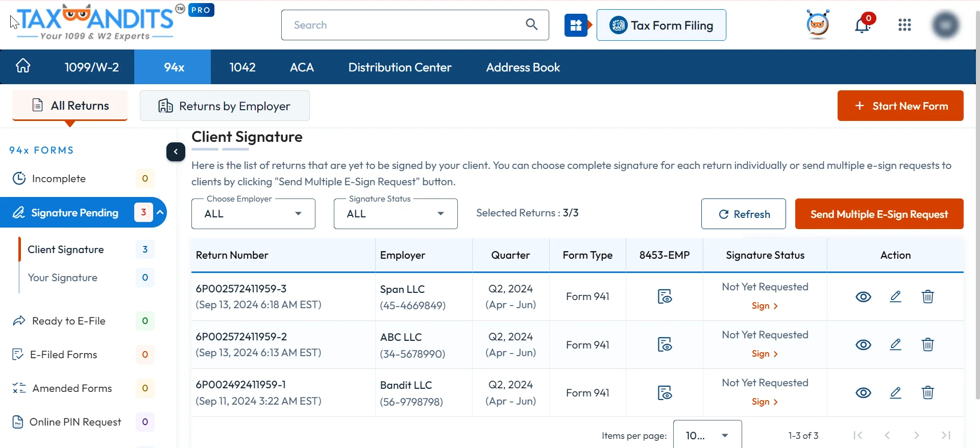This screenshot has height=448, width=980.
Task: Open the Choose Employer dropdown
Action: 253,214
